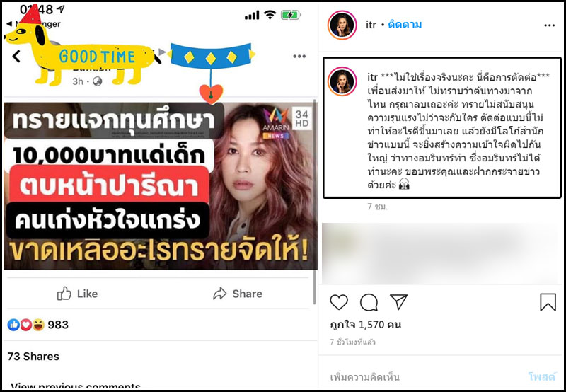This screenshot has width=566, height=392.
Task: Tap the Share arrow icon
Action: point(219,294)
